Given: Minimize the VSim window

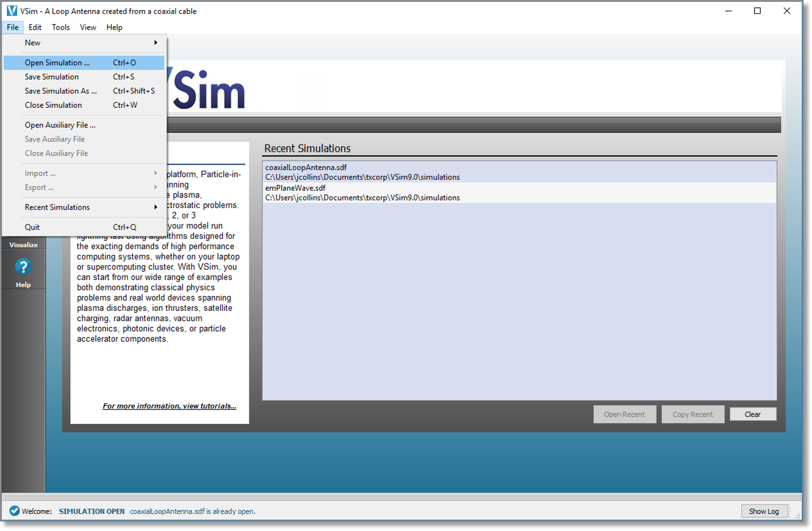Looking at the screenshot, I should (x=728, y=11).
